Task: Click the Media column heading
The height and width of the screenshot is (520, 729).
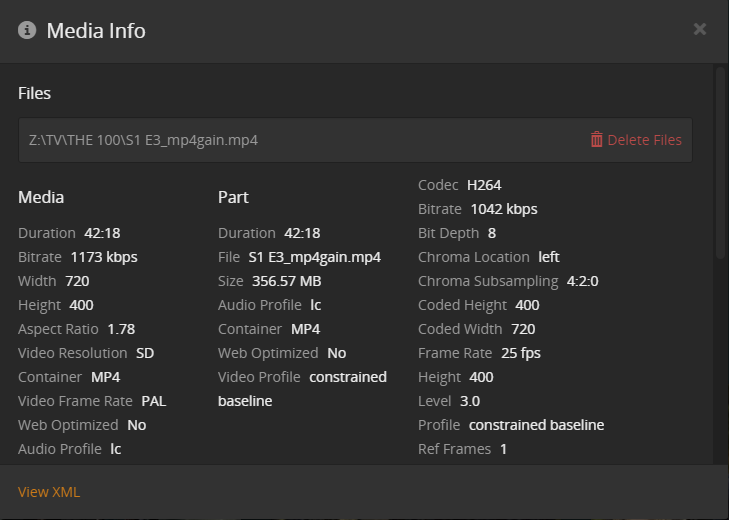Action: (x=41, y=197)
